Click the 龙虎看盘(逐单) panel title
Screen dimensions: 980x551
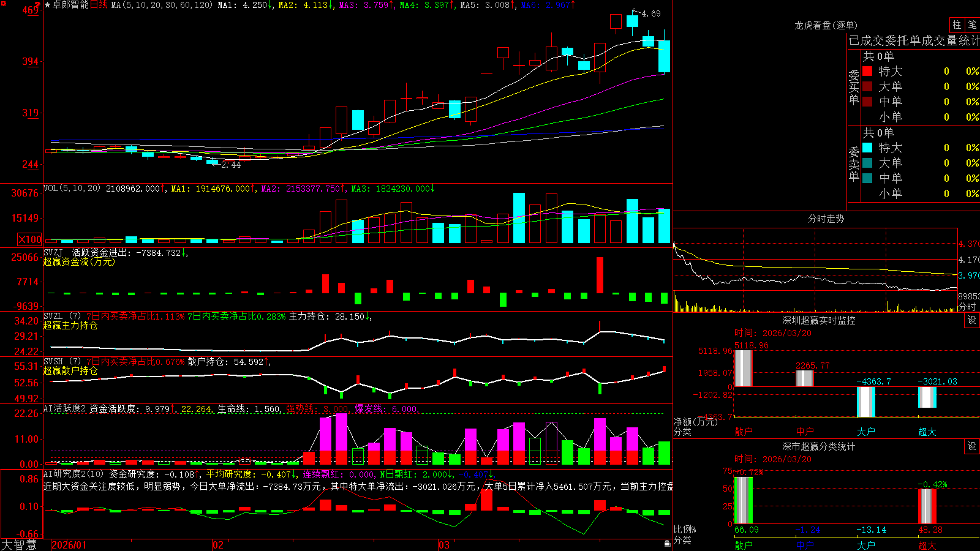[826, 25]
